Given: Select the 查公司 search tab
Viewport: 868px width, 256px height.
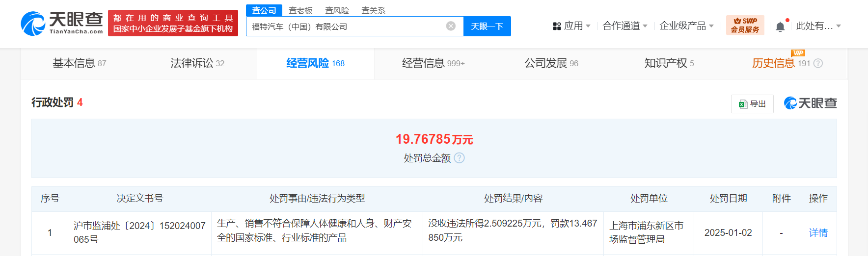Looking at the screenshot, I should (264, 10).
